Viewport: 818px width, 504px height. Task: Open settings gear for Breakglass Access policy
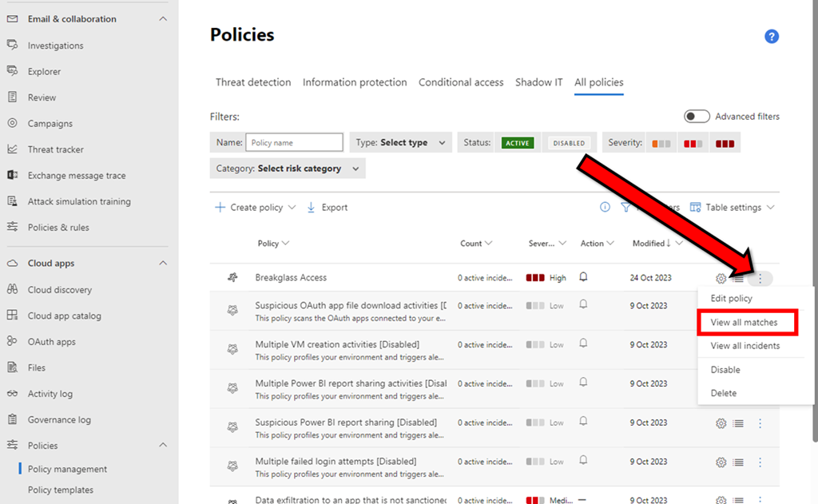pos(721,278)
